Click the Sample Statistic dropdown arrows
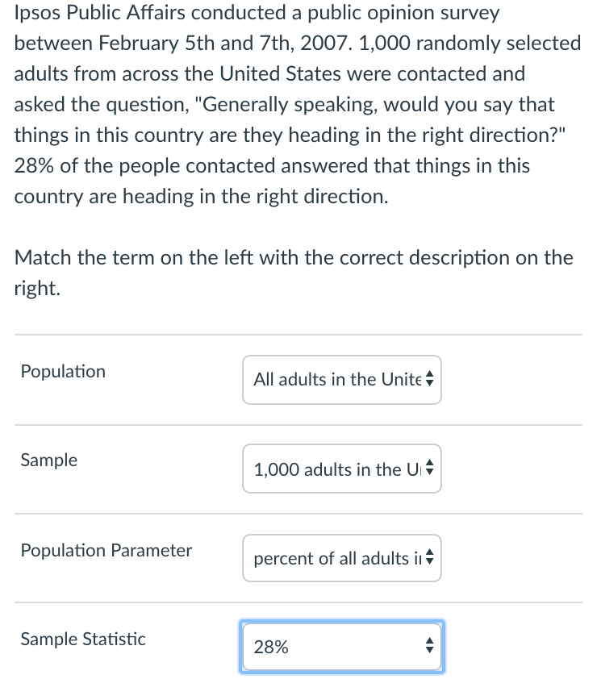 click(x=431, y=646)
